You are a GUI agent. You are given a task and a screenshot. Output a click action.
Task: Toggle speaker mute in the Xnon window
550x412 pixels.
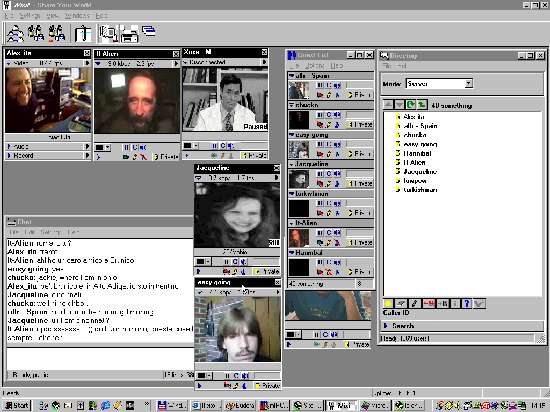[230, 146]
